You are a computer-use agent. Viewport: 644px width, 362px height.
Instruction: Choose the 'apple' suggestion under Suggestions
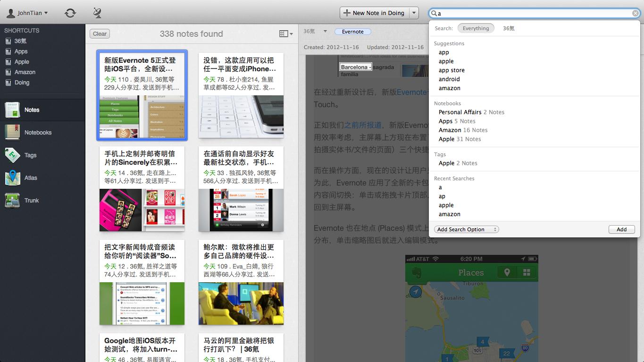point(446,61)
